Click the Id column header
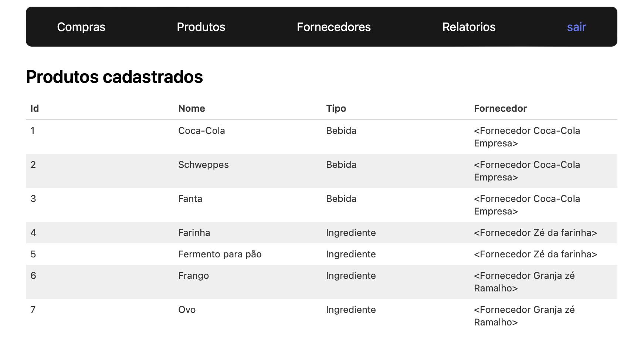Image resolution: width=644 pixels, height=358 pixels. pos(35,108)
